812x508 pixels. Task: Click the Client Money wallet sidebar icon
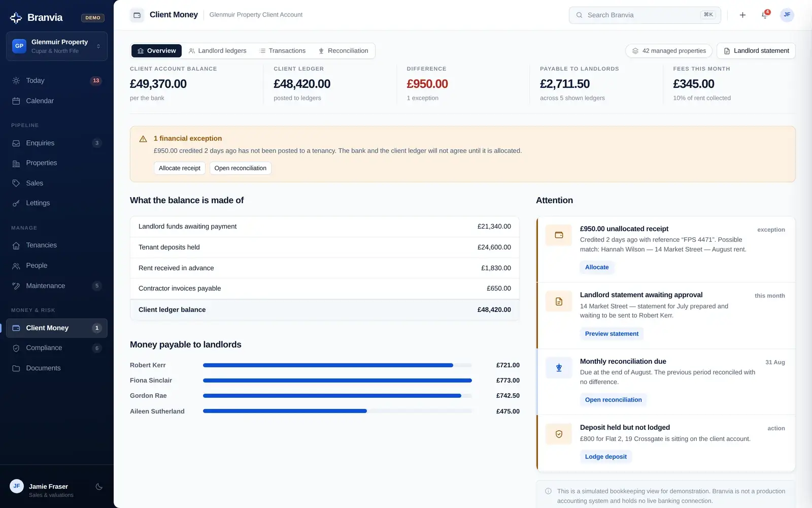tap(16, 328)
